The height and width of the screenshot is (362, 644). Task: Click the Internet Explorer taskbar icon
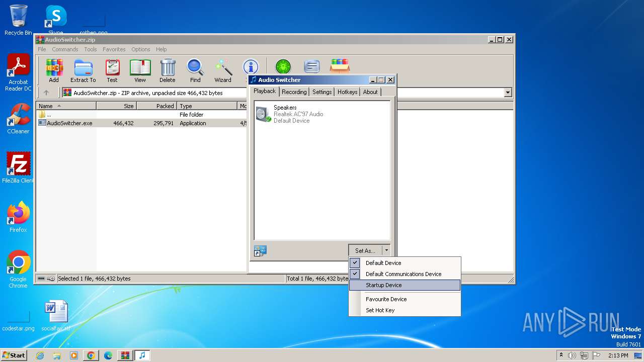coord(40,355)
